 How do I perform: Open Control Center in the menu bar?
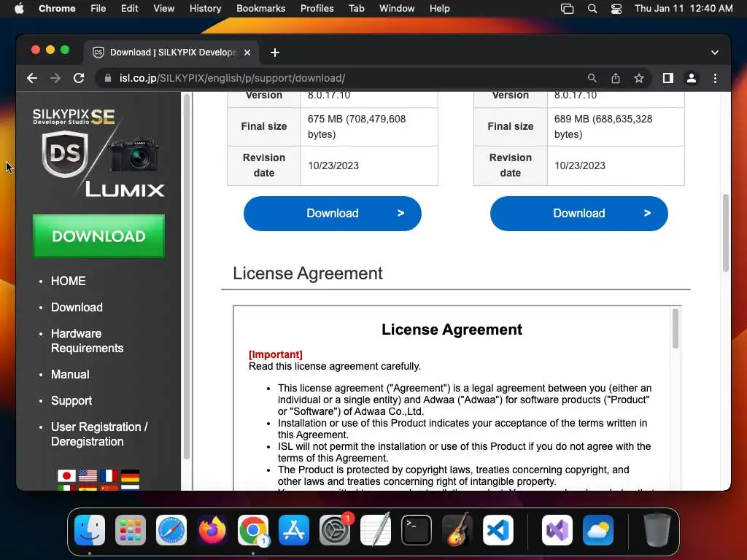point(616,9)
